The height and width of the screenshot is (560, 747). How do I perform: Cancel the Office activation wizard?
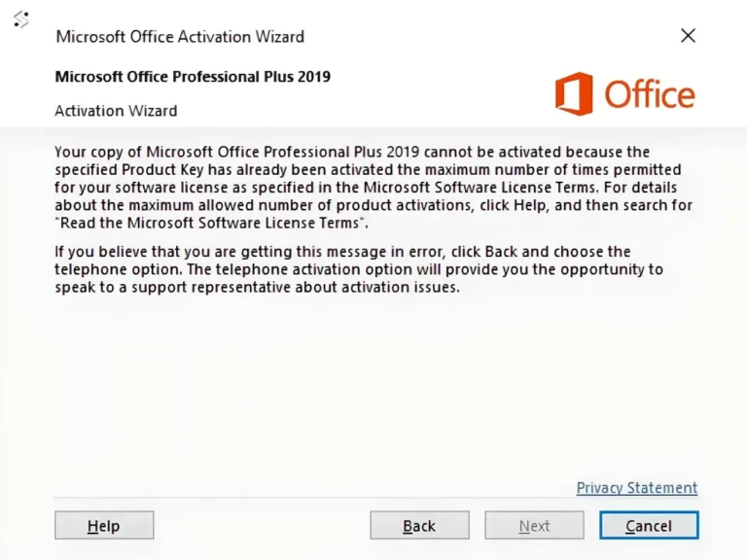(x=649, y=526)
